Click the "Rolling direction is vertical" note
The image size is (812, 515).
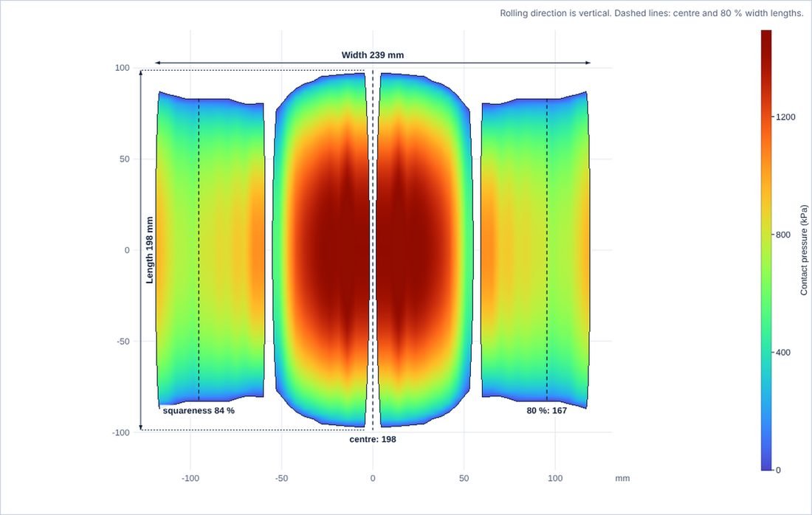(652, 13)
